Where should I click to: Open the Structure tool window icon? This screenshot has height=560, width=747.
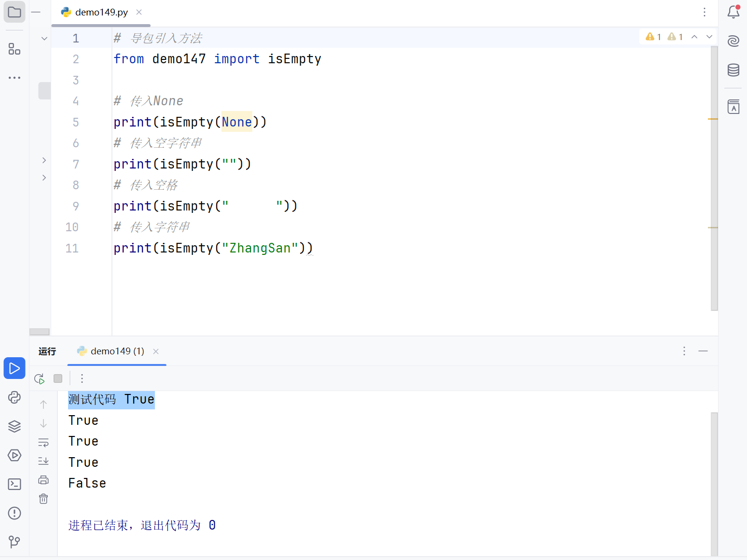point(14,49)
